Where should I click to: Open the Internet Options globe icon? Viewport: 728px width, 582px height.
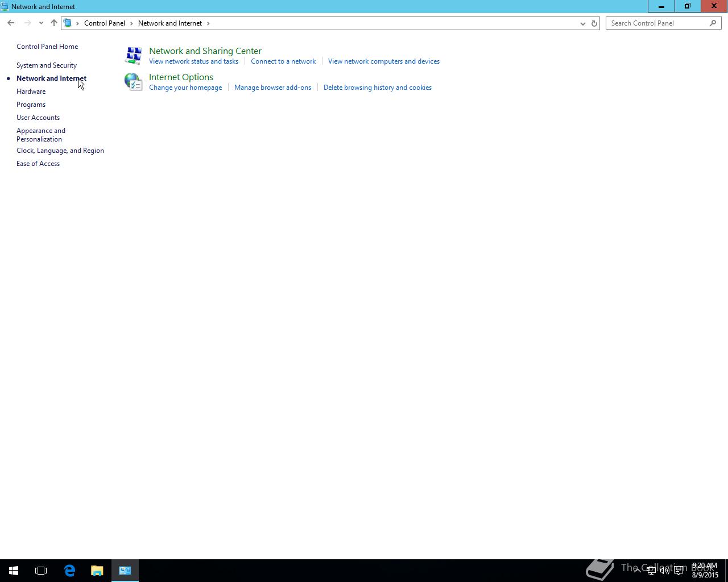click(x=134, y=81)
